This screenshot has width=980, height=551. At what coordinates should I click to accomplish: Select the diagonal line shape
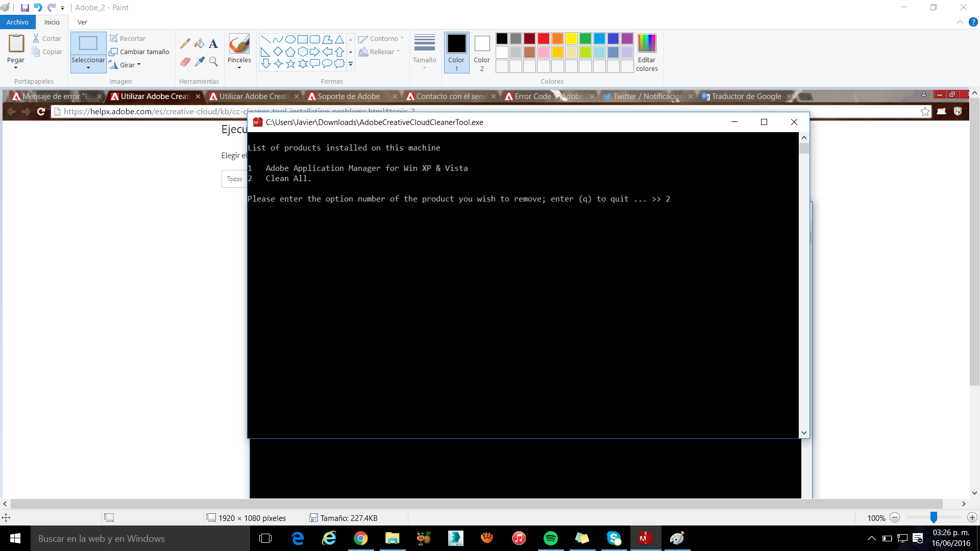tap(265, 39)
